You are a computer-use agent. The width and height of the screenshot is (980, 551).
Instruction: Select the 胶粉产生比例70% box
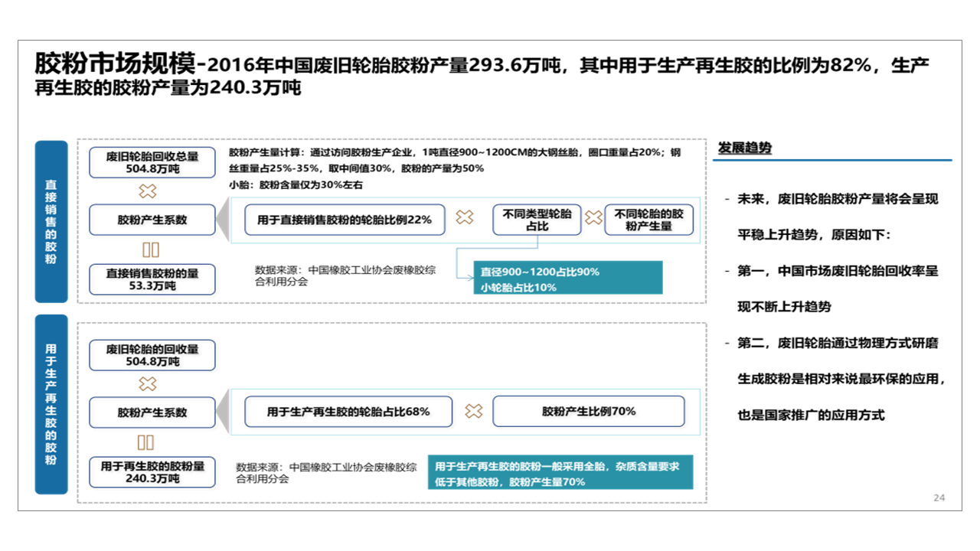[588, 412]
